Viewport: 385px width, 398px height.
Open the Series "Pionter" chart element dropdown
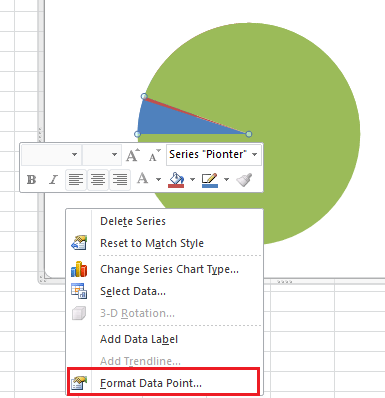[255, 154]
